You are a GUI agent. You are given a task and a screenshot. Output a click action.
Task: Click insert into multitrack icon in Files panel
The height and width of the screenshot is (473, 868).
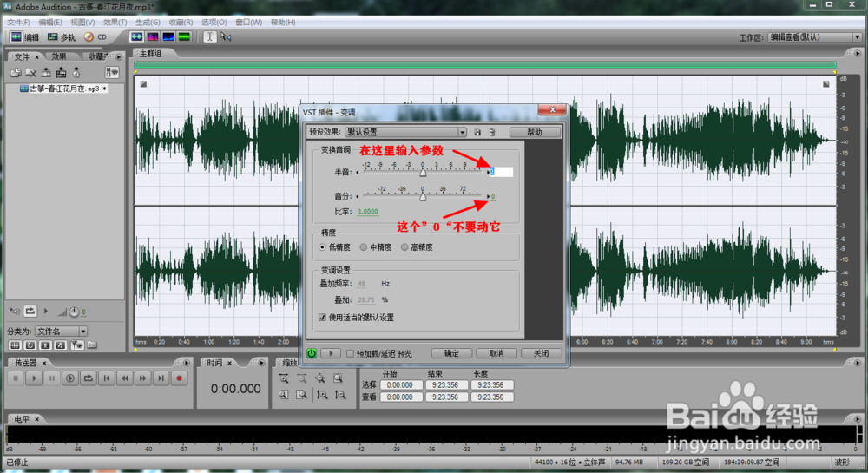[x=61, y=73]
